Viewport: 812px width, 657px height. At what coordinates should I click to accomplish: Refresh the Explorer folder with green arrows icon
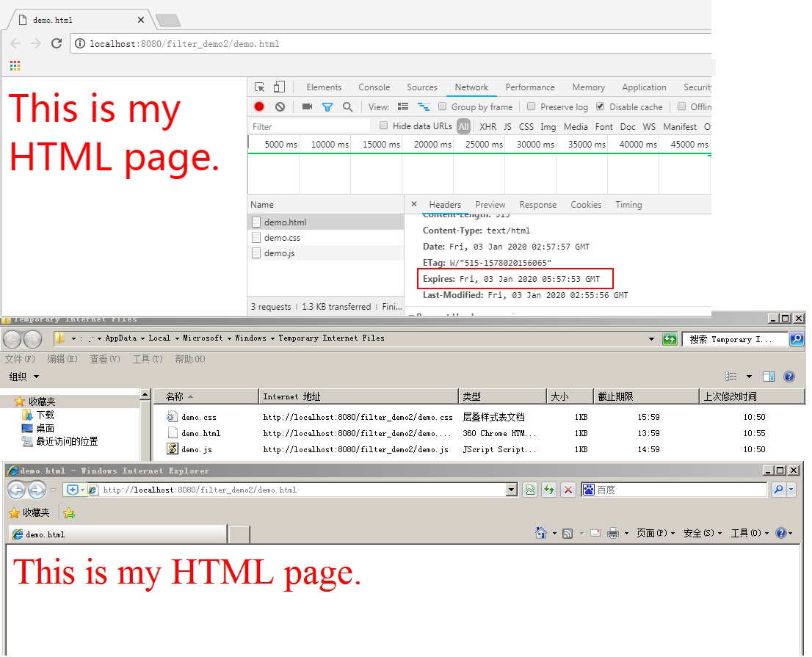point(670,339)
